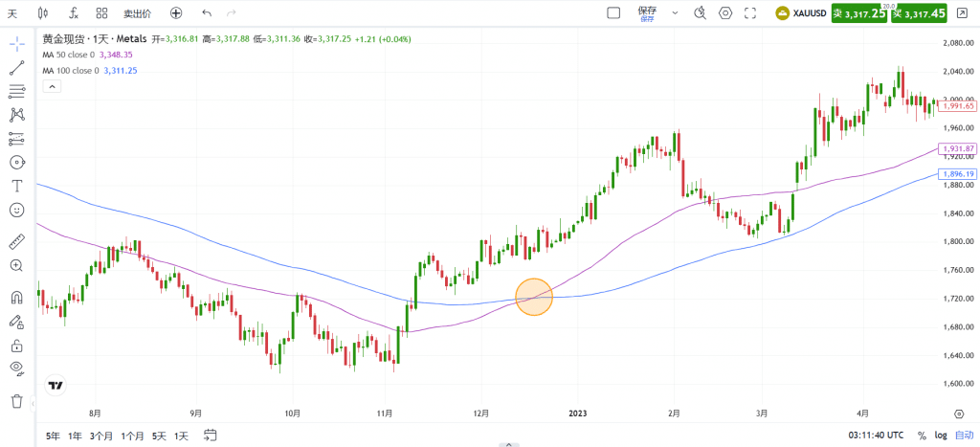Select the trend line drawing tool

coord(17,68)
